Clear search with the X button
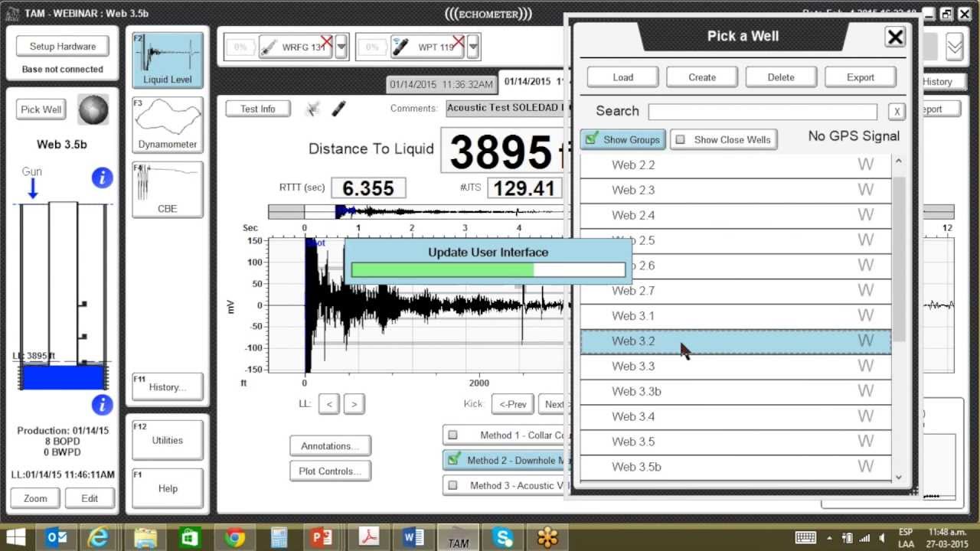The height and width of the screenshot is (551, 980). [x=896, y=112]
